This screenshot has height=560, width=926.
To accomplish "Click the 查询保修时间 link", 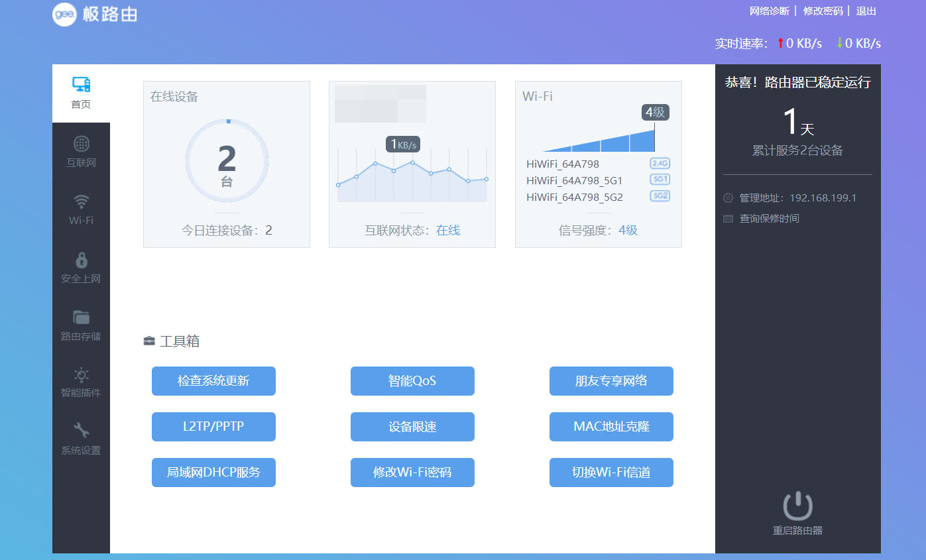I will tap(770, 219).
